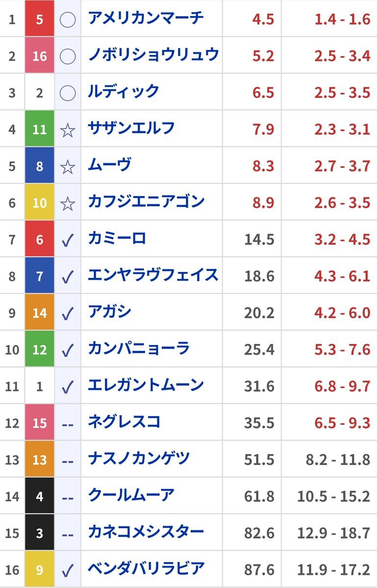The width and height of the screenshot is (378, 588).
Task: Click the check mark for アガシ
Action: point(67,313)
